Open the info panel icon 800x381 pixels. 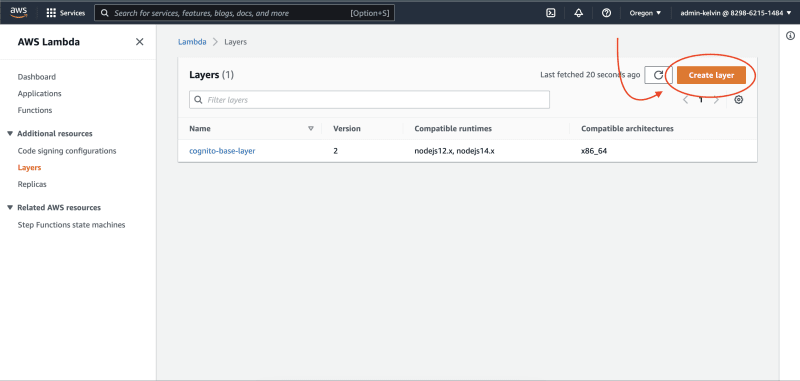790,35
